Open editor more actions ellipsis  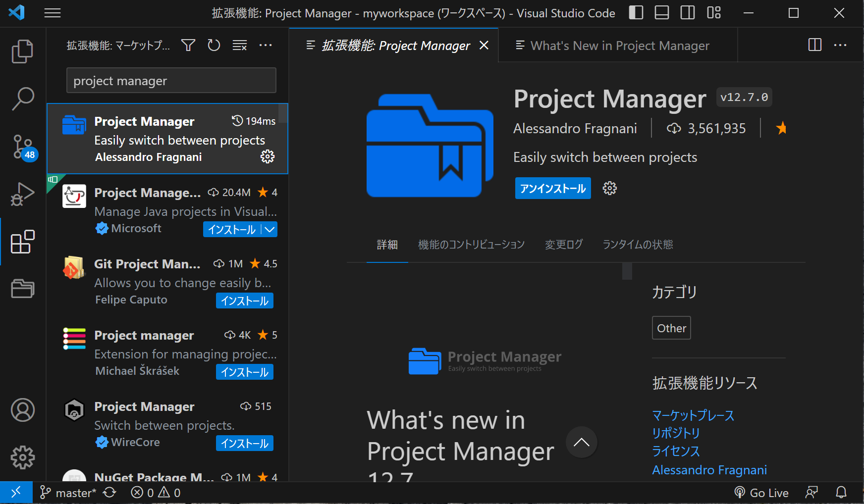840,45
